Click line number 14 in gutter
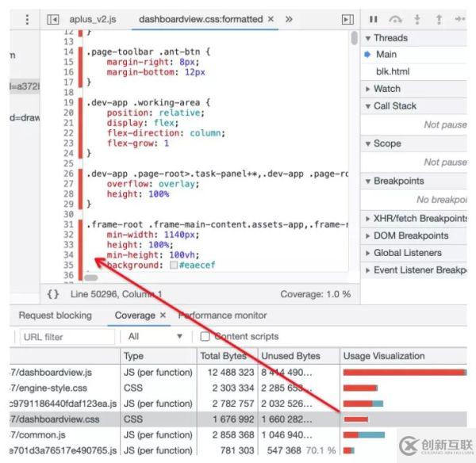Image resolution: width=476 pixels, height=463 pixels. click(x=68, y=52)
